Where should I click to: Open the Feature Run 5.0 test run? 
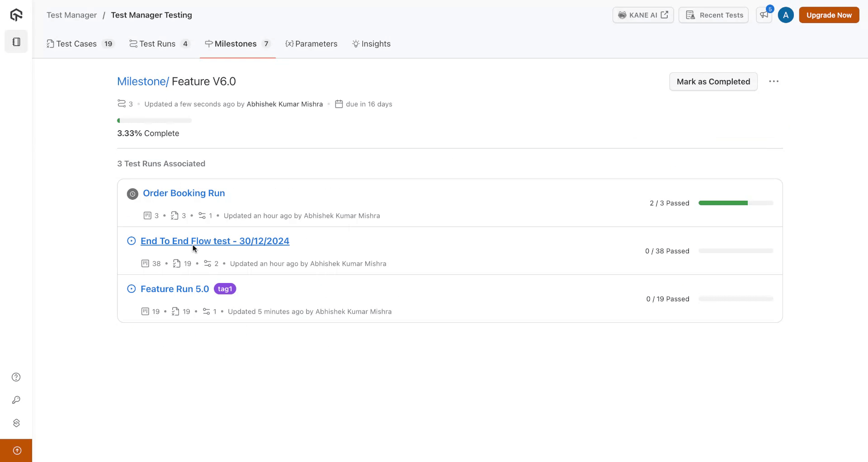coord(175,289)
